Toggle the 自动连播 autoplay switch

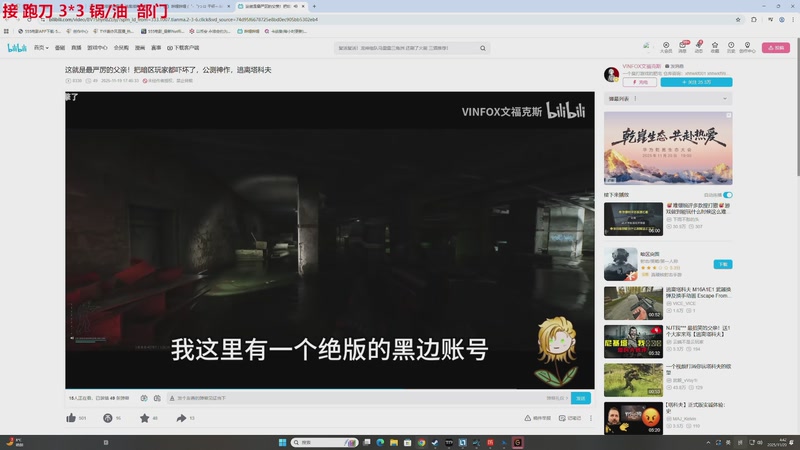click(728, 195)
